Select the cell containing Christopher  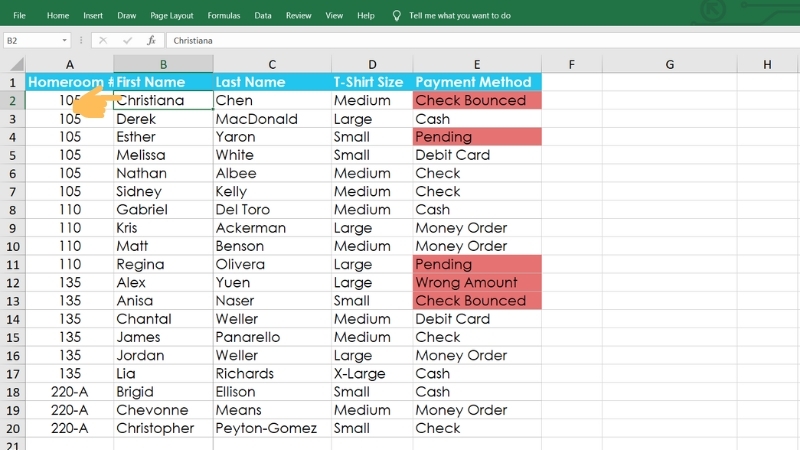point(163,428)
